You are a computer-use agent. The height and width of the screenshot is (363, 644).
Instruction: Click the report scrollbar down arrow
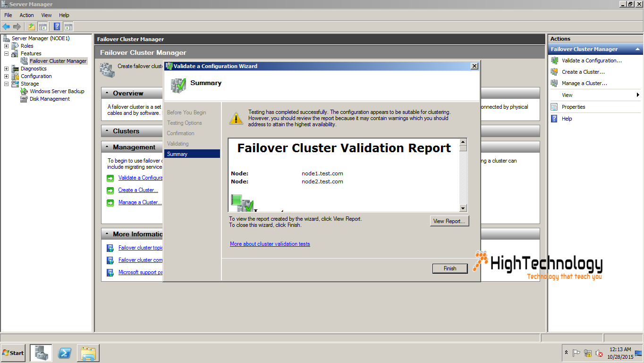(x=463, y=208)
